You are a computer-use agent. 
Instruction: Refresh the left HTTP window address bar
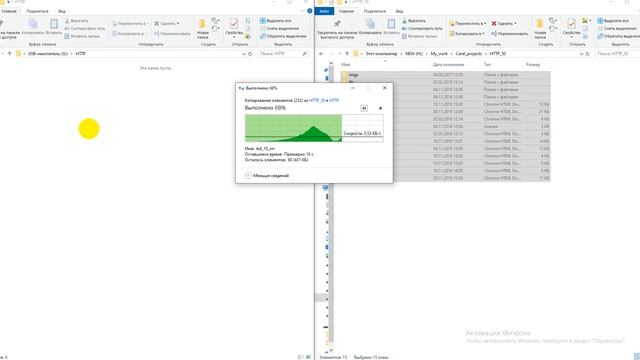(250, 53)
